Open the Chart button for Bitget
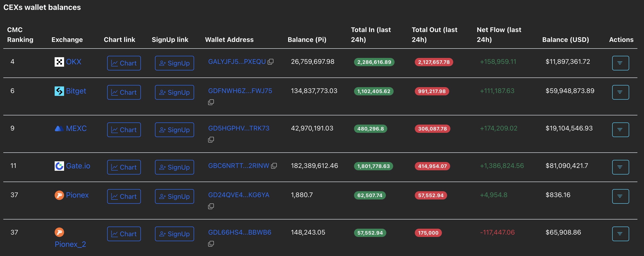This screenshot has width=644, height=256. tap(124, 92)
